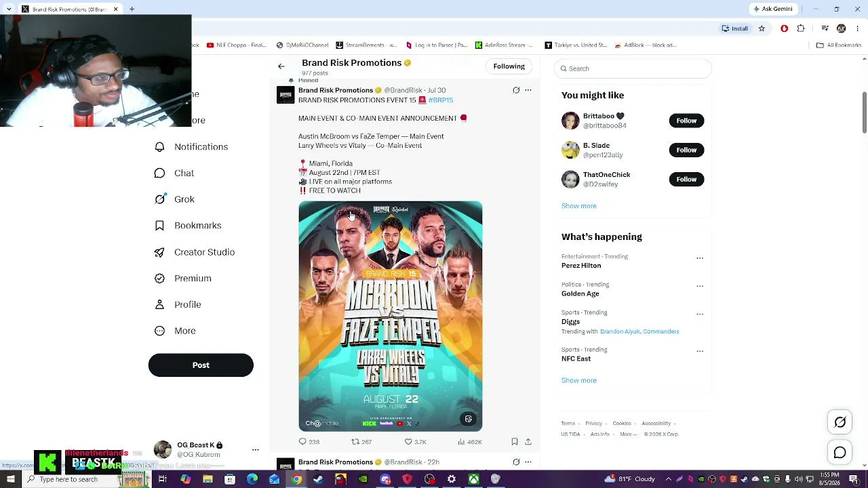Follow ThatOneChick from suggestions
Image resolution: width=868 pixels, height=488 pixels.
686,180
